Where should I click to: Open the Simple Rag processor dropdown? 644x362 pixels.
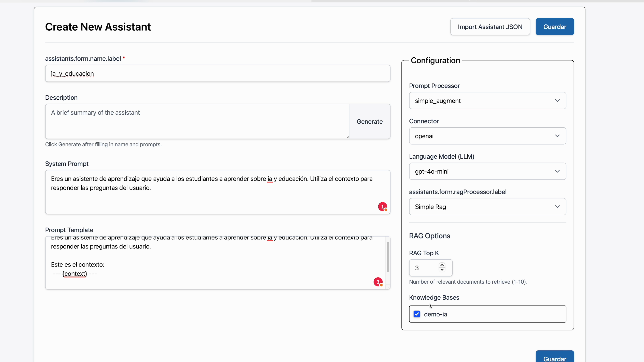pos(487,207)
